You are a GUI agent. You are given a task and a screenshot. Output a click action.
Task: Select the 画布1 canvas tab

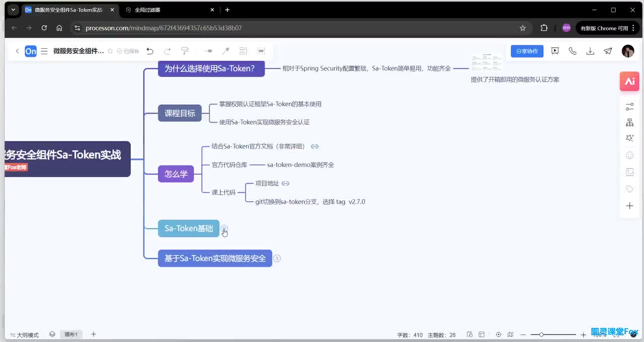pos(71,334)
